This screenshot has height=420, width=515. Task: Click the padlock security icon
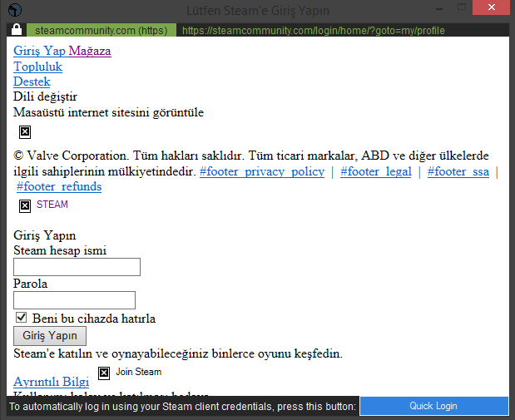click(17, 30)
